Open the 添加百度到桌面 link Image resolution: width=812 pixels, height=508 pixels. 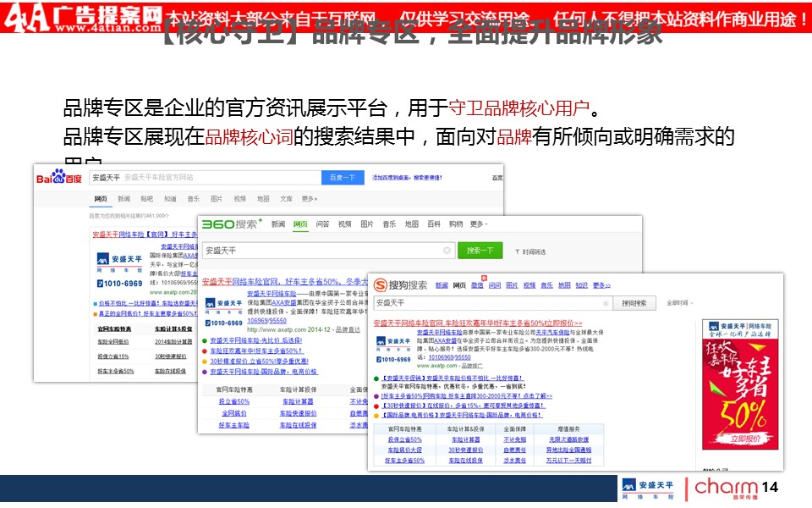[x=407, y=178]
